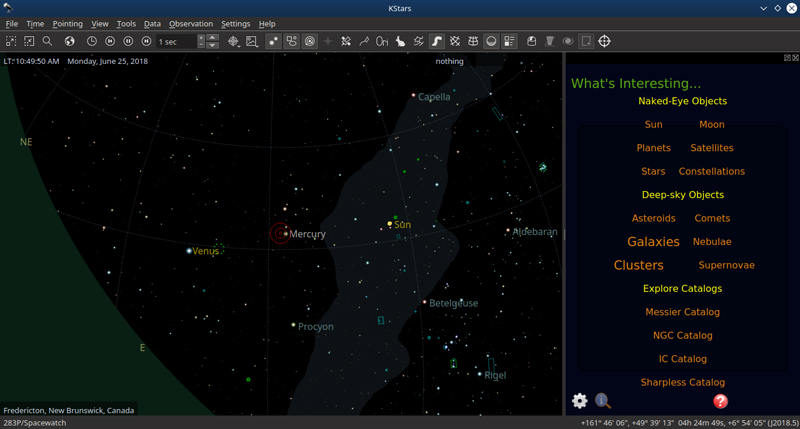Open the Comets category

tap(712, 218)
